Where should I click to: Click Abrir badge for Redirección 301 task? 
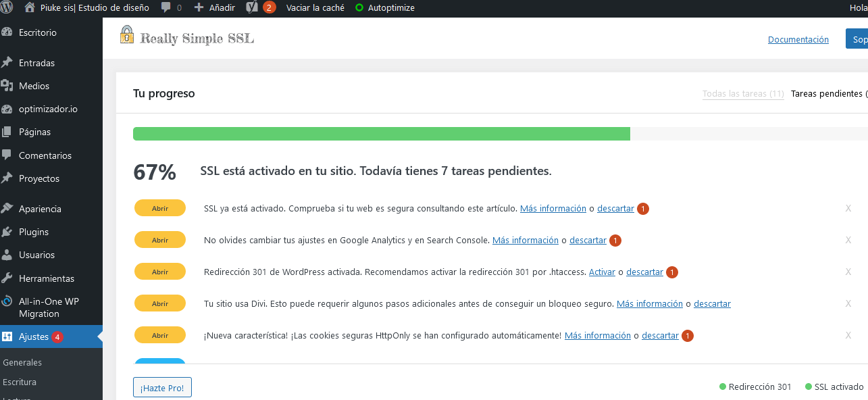click(x=160, y=272)
